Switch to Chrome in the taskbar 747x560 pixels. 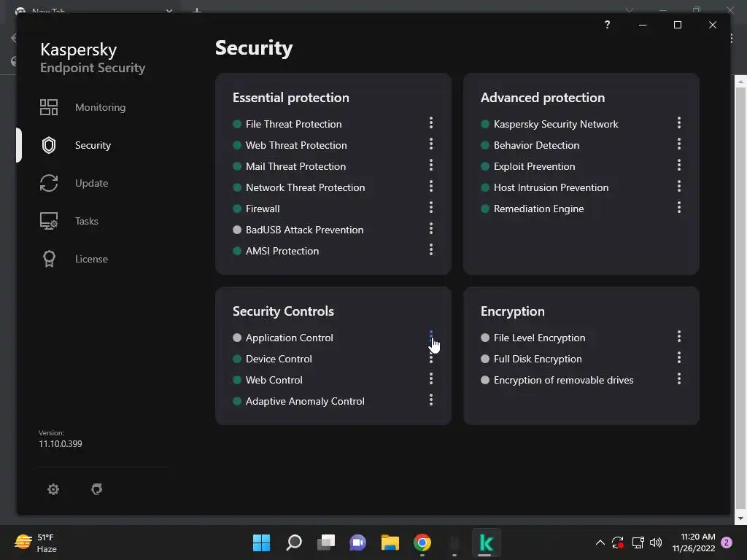(x=422, y=542)
